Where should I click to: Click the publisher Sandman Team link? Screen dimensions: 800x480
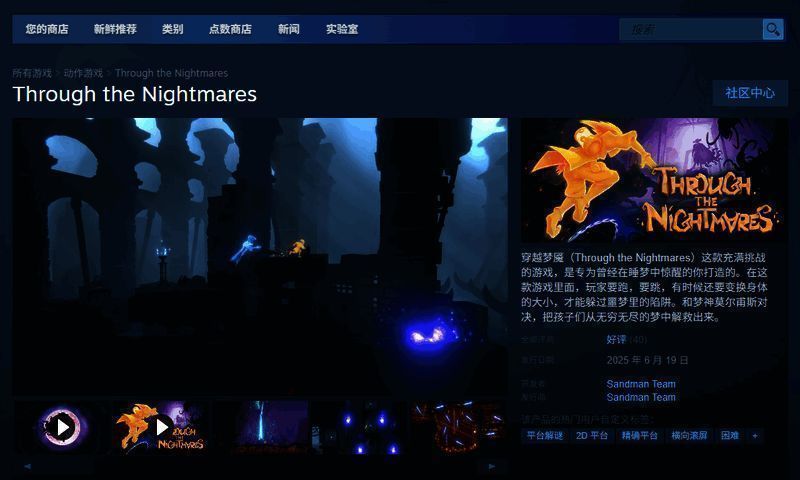point(641,397)
